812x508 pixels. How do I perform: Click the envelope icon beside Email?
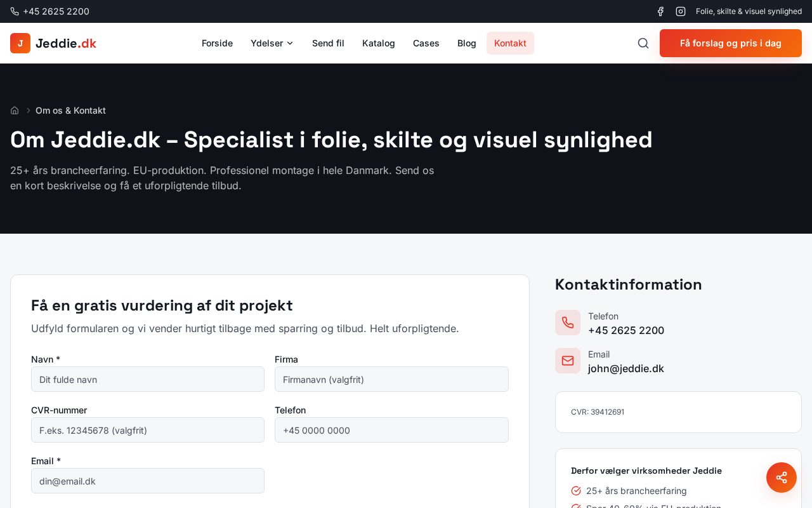coord(568,361)
